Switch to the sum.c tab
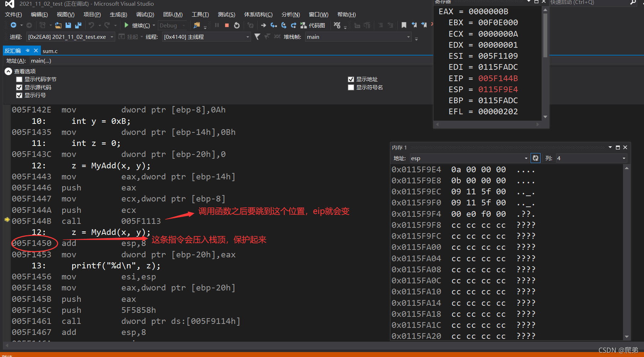 point(50,51)
